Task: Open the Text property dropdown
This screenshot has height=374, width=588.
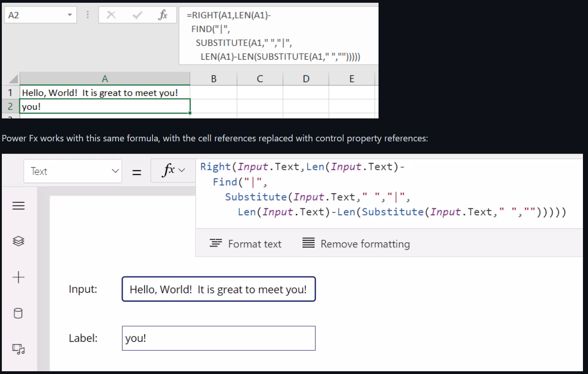Action: coord(73,171)
